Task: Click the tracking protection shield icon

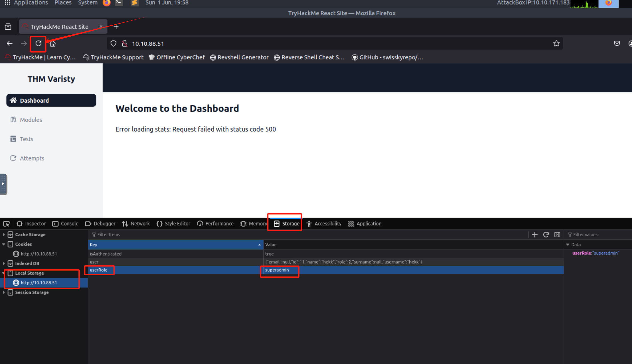Action: [x=113, y=44]
